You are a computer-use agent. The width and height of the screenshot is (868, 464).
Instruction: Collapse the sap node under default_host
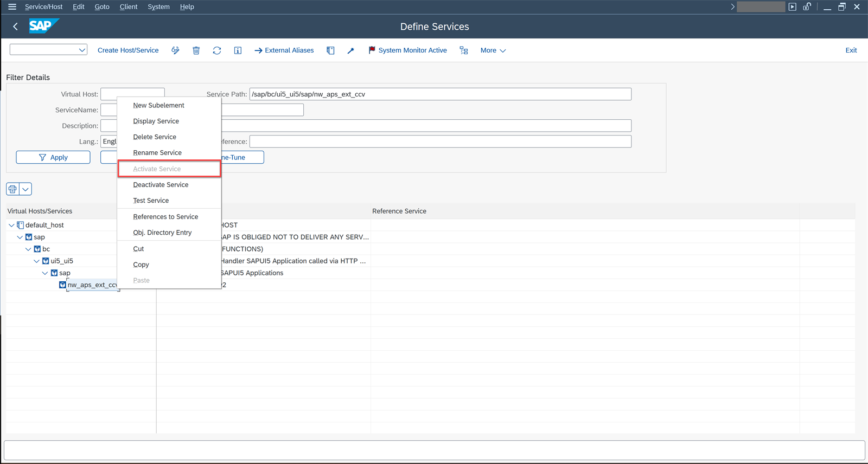20,237
